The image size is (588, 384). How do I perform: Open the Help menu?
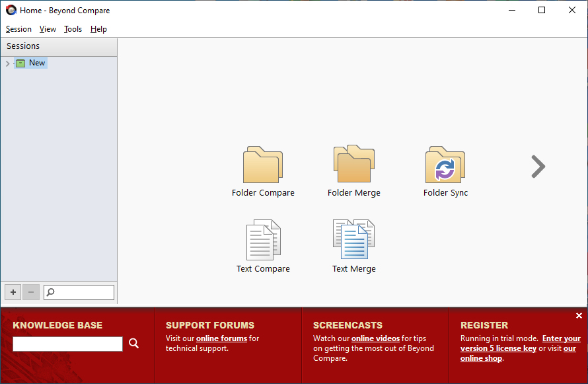pyautogui.click(x=98, y=29)
